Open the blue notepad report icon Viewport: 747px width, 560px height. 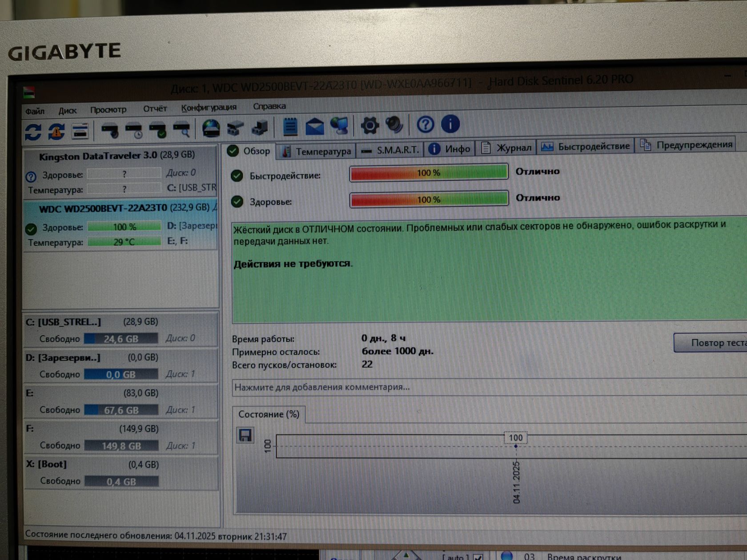[x=290, y=127]
